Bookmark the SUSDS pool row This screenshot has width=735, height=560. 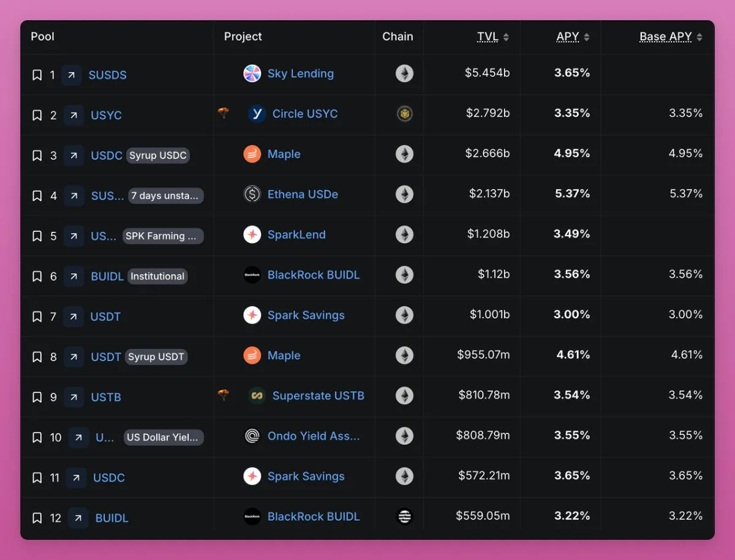(x=37, y=75)
